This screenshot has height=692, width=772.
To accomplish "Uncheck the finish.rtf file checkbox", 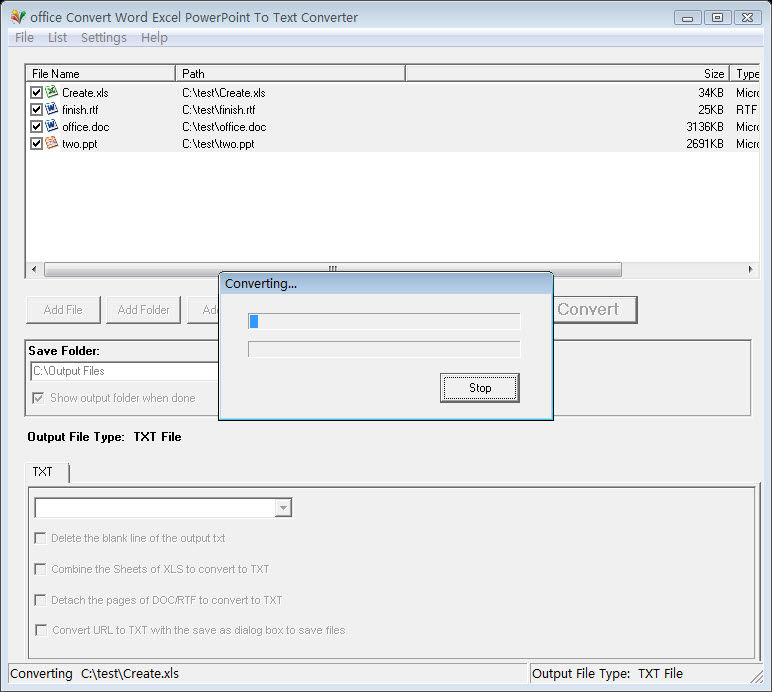I will [36, 109].
